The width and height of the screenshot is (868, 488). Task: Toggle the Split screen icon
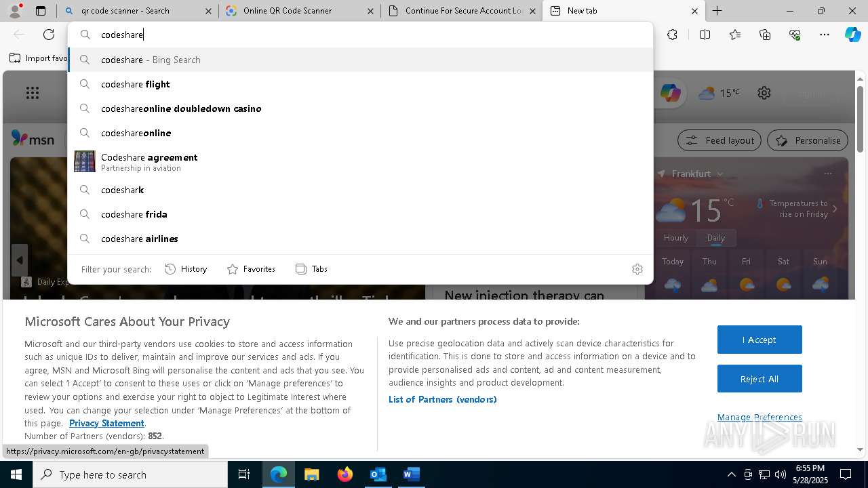(x=705, y=35)
